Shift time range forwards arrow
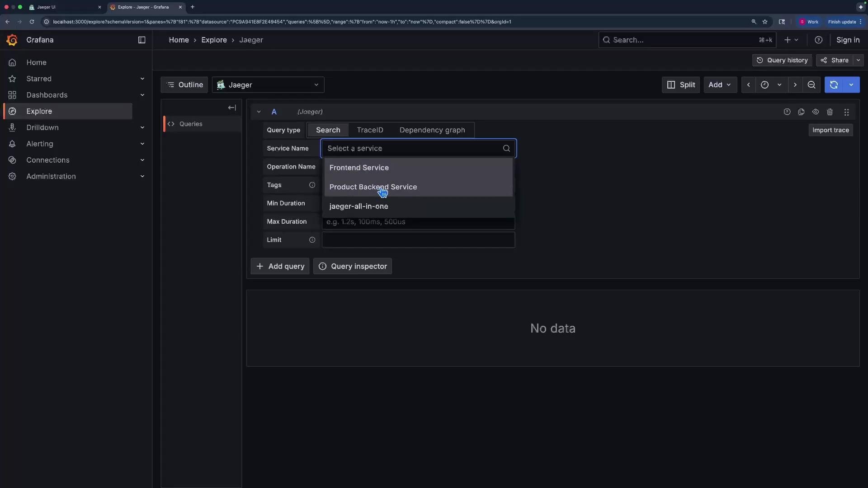Image resolution: width=868 pixels, height=488 pixels. (x=795, y=85)
